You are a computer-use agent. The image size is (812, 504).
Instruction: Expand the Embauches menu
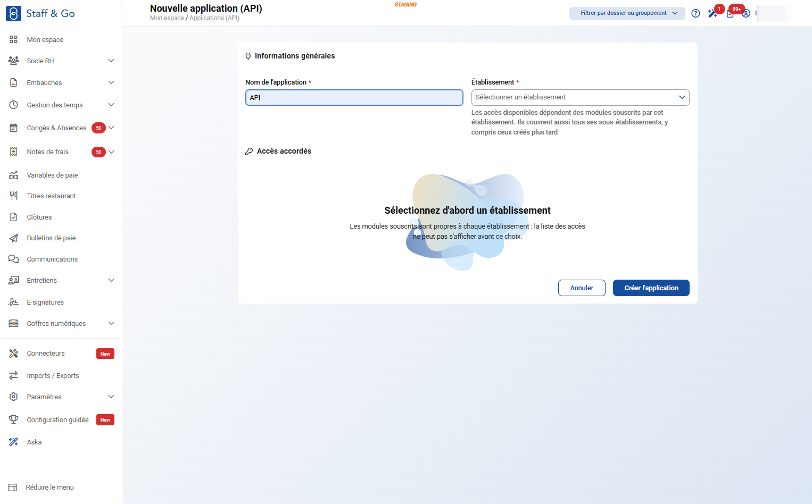[x=111, y=82]
